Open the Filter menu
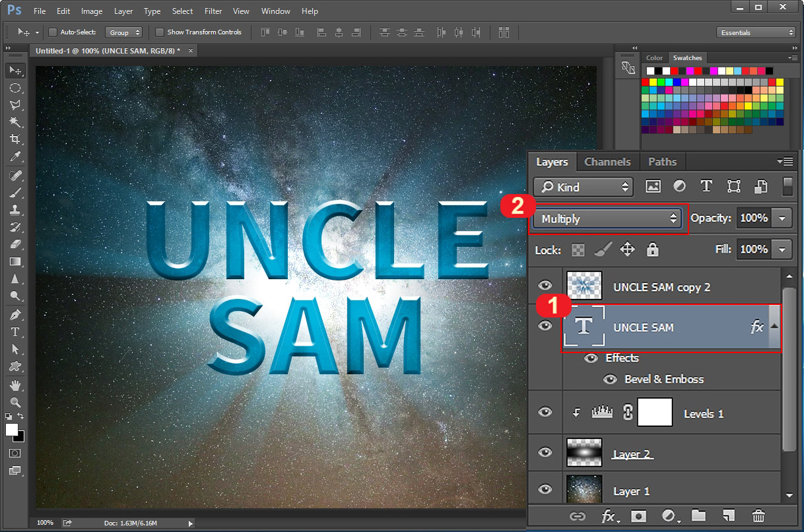 point(213,11)
